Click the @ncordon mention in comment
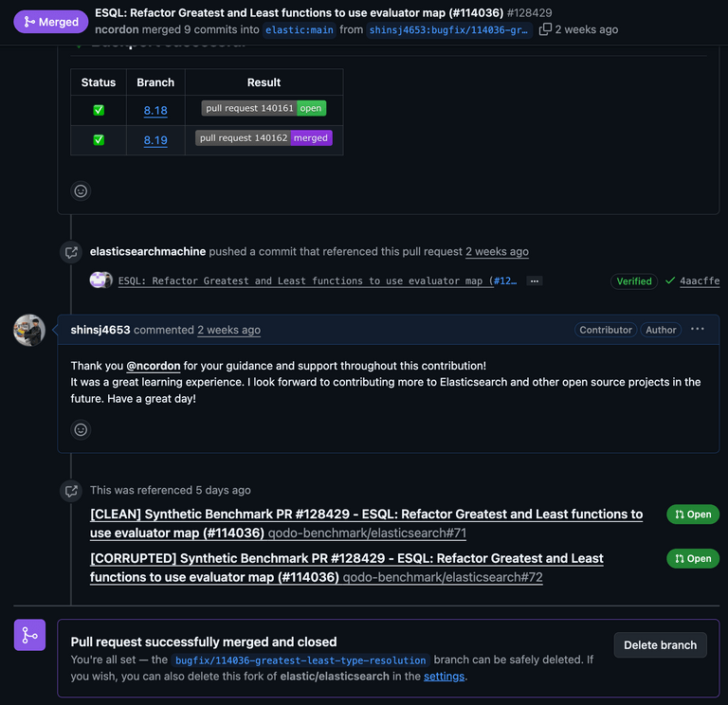 [x=154, y=366]
